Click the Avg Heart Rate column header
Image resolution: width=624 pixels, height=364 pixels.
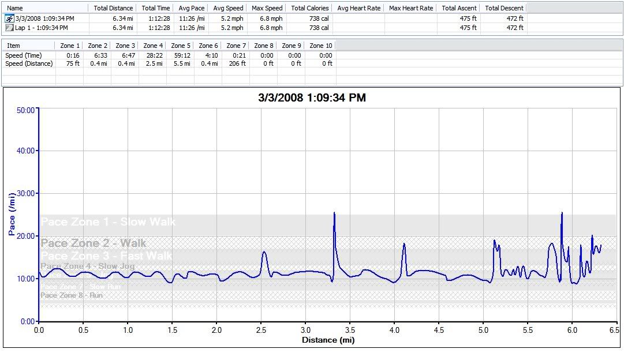[x=358, y=8]
